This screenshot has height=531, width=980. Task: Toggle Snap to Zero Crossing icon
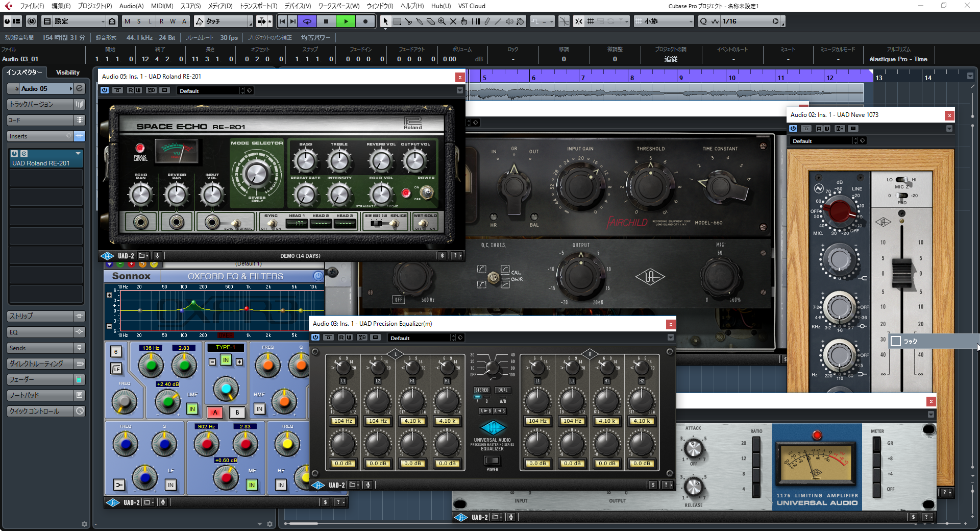tap(564, 21)
